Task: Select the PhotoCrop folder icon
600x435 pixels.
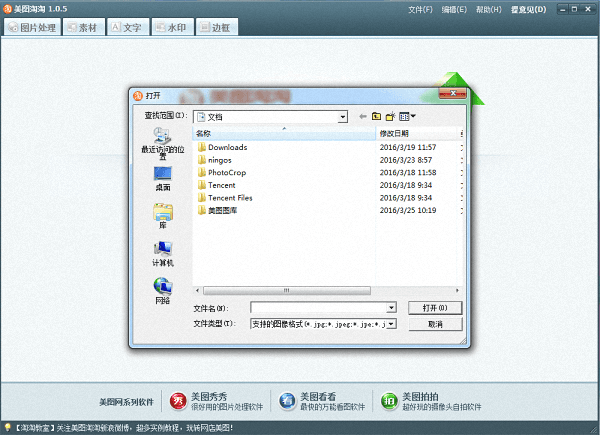Action: tap(202, 173)
